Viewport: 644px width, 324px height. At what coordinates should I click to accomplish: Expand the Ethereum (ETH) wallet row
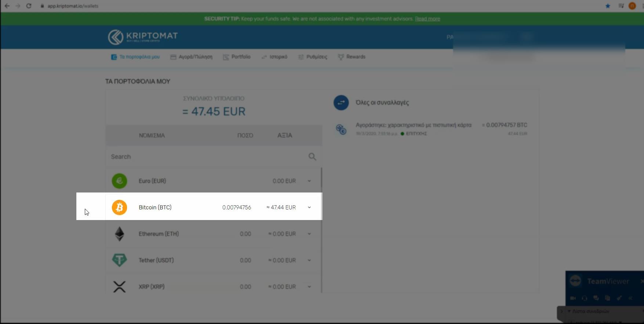click(x=309, y=234)
